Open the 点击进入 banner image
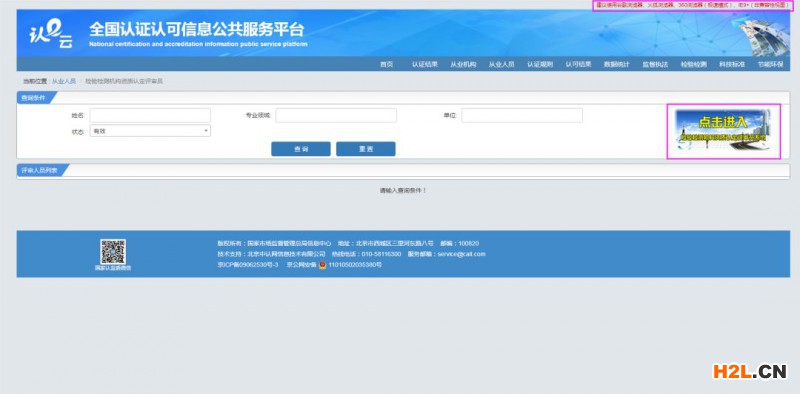Image resolution: width=800 pixels, height=394 pixels. pyautogui.click(x=723, y=132)
